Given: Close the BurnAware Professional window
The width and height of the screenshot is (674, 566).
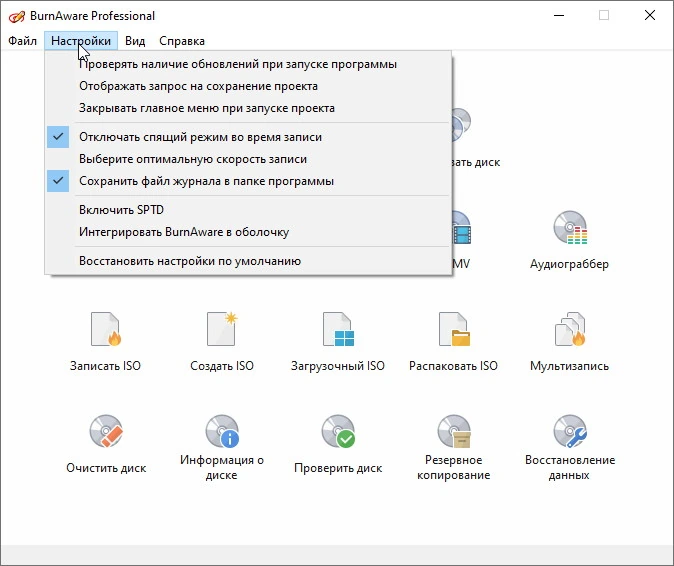Looking at the screenshot, I should (x=650, y=15).
